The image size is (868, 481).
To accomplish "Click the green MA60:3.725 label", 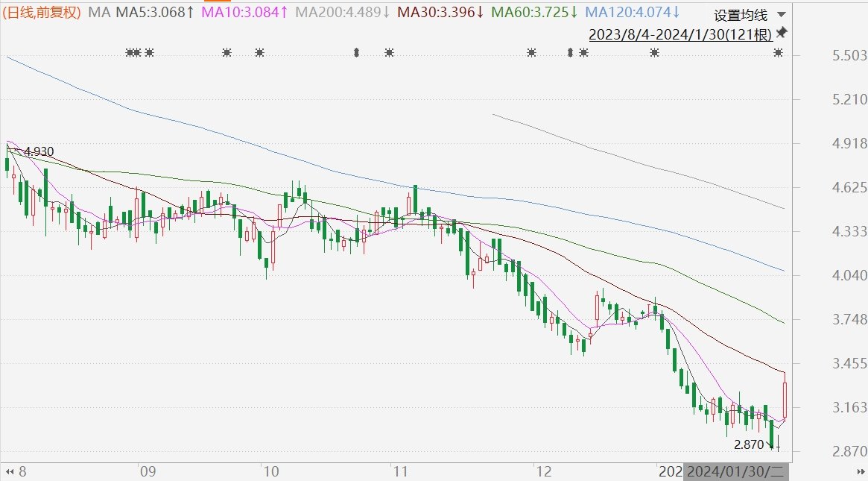I will [535, 12].
